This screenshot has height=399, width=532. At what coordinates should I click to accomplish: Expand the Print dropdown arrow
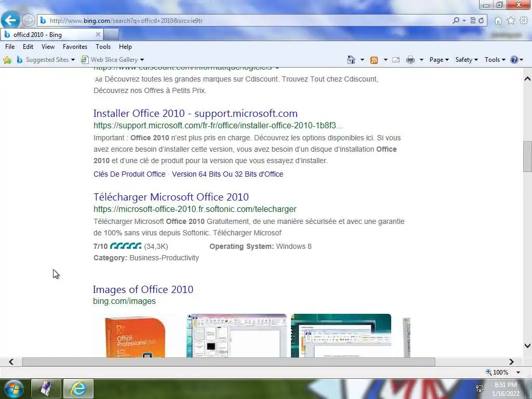(x=421, y=60)
